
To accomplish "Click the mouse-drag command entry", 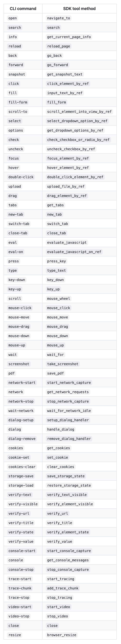I will (19, 327).
